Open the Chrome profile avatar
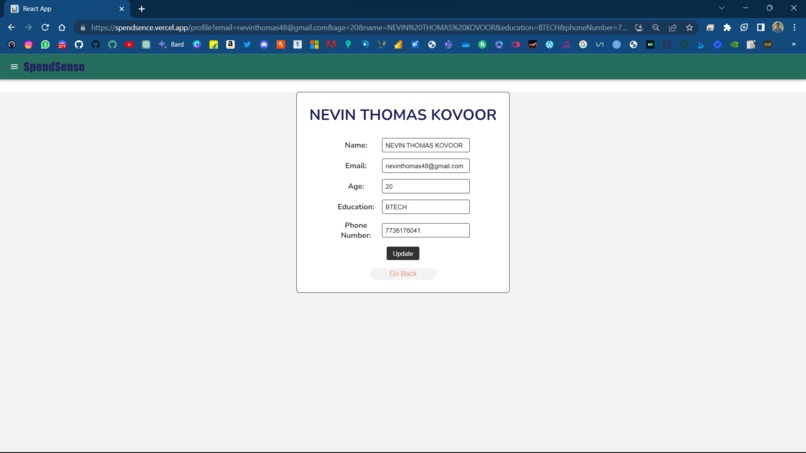Viewport: 806px width, 453px height. coord(778,27)
